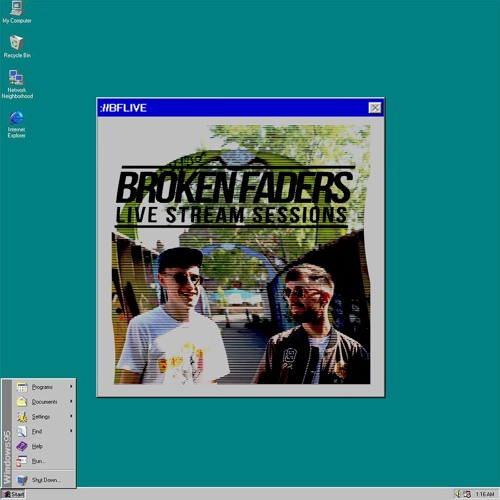
Task: Expand the Find submenu arrow
Action: 71,431
